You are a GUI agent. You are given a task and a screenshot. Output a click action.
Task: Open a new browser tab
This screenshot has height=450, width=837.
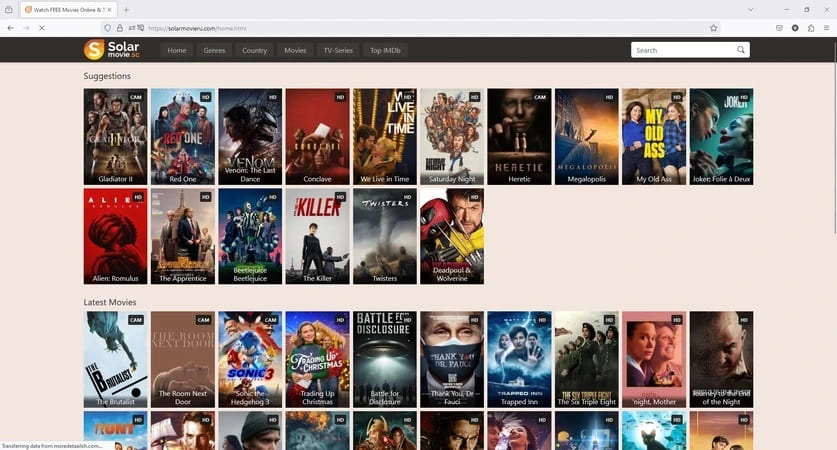click(126, 9)
